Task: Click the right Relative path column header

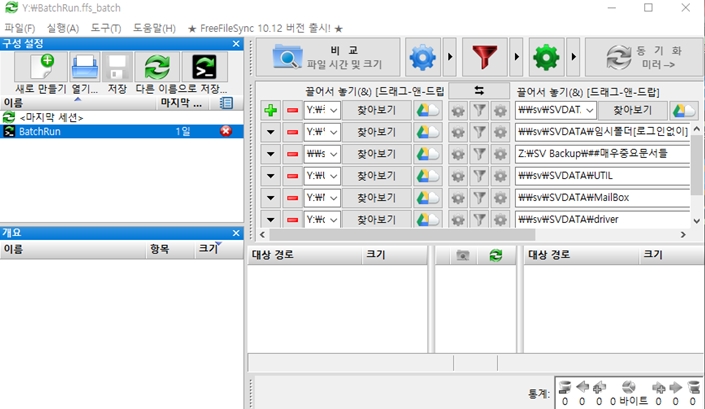Action: tap(581, 255)
